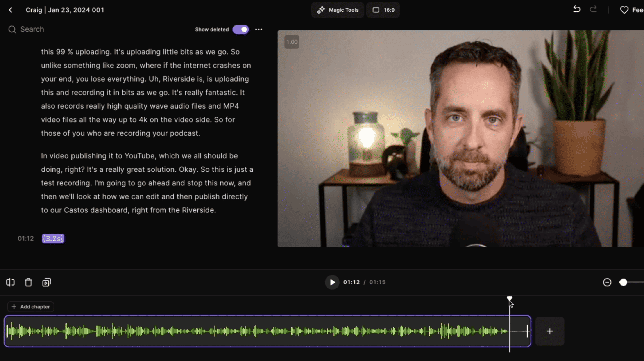This screenshot has height=361, width=644.
Task: Toggle the Show deleted switch
Action: tap(240, 30)
